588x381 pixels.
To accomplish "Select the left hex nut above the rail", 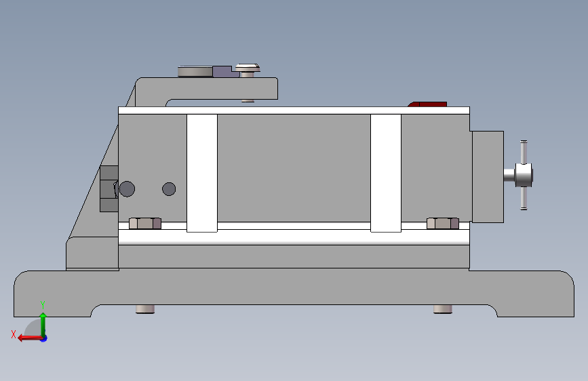I will pos(145,224).
